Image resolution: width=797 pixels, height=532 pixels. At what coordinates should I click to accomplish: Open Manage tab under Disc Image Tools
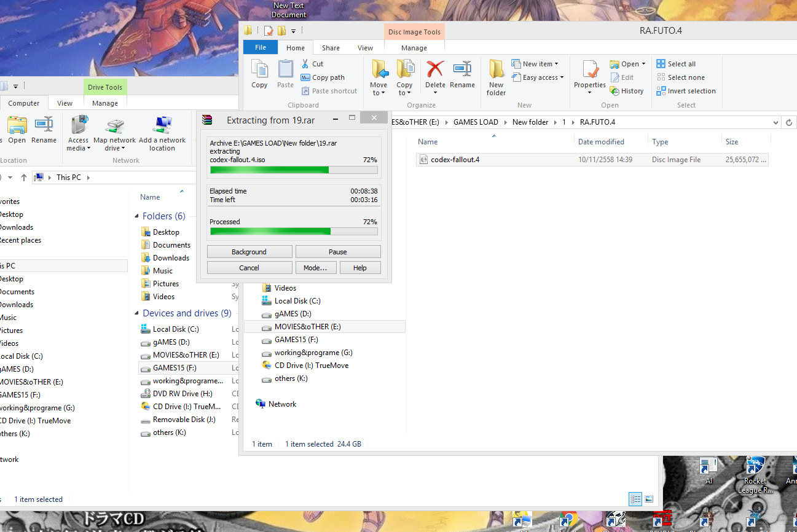414,48
